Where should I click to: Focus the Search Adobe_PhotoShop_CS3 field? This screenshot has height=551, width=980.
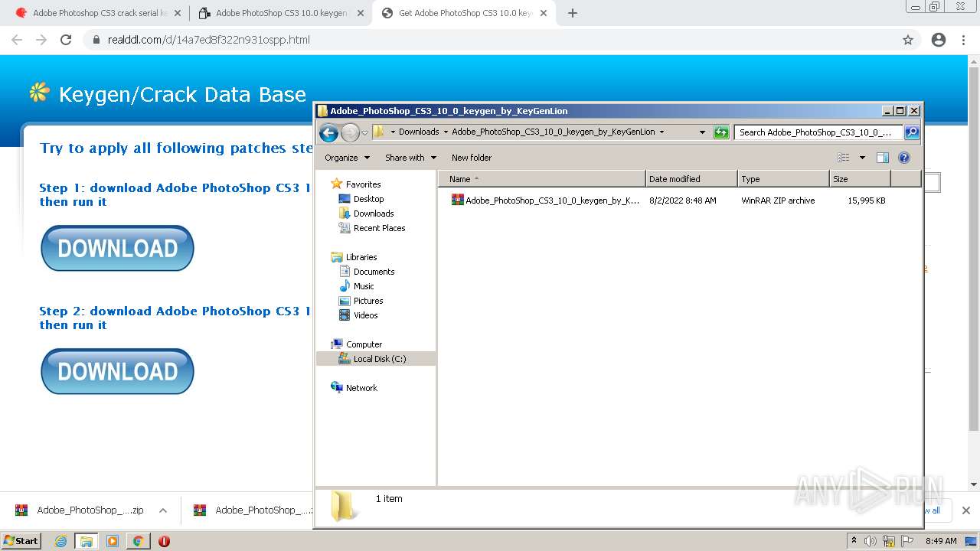tap(818, 132)
